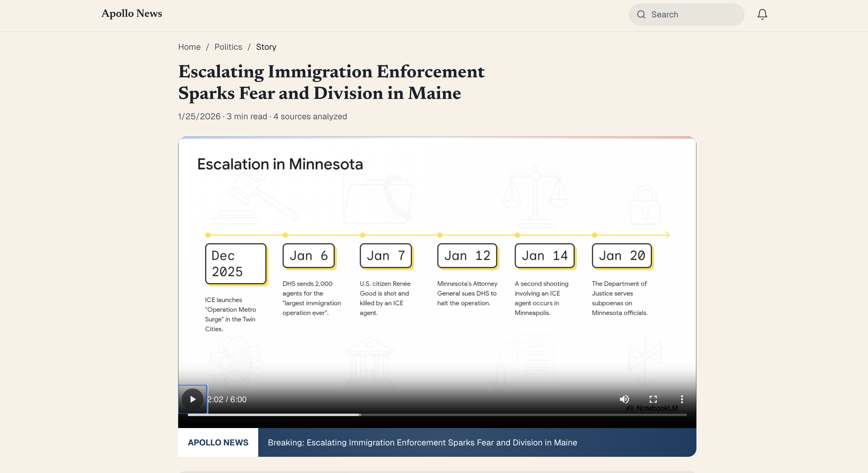Click the Breaking news ticker headline
This screenshot has width=868, height=473.
422,442
